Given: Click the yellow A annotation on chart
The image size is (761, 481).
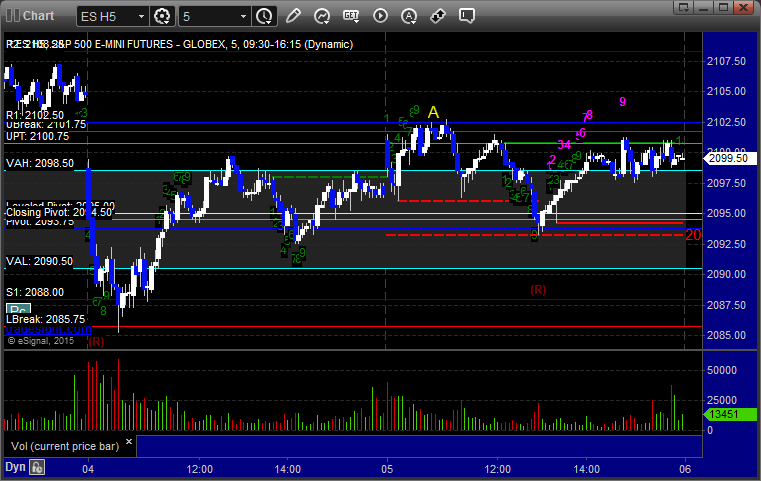Looking at the screenshot, I should click(433, 113).
